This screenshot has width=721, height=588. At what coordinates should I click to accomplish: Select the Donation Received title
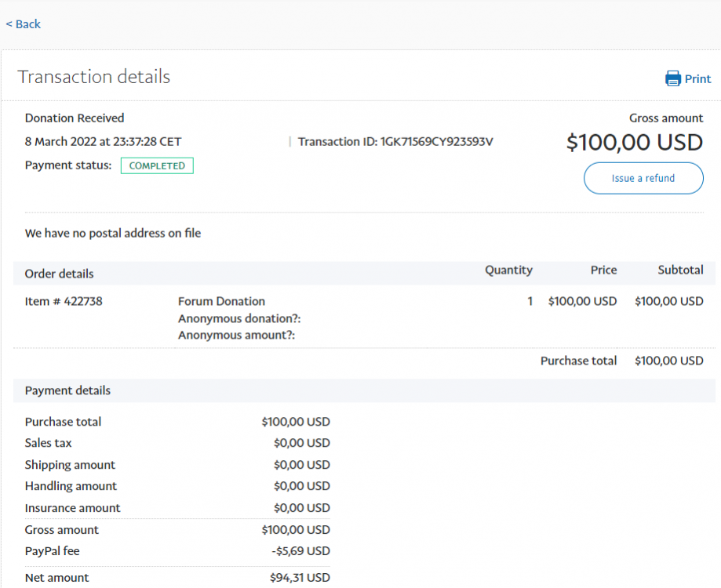[74, 118]
